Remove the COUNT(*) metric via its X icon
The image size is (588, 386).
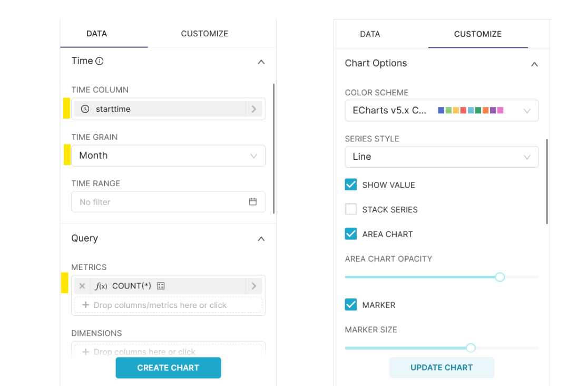click(82, 286)
